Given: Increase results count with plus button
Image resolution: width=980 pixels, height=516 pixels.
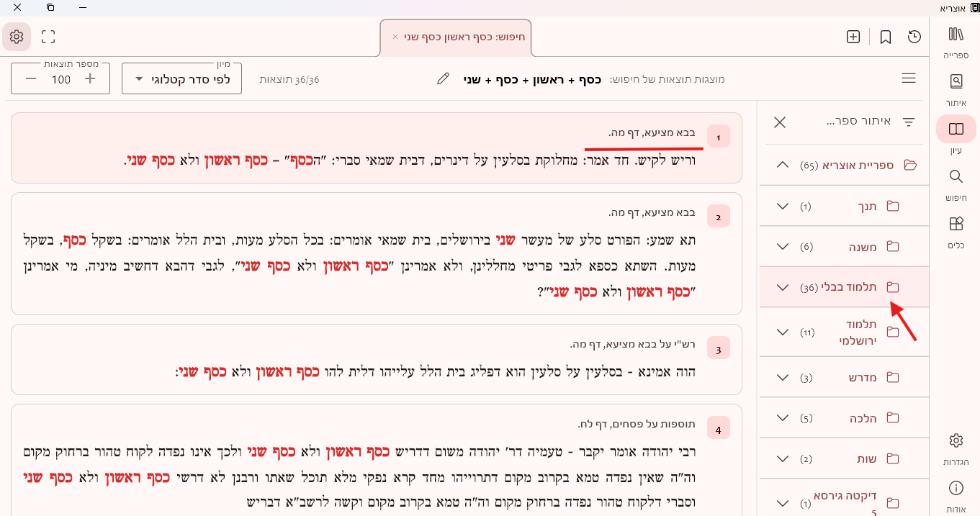Looking at the screenshot, I should 90,78.
